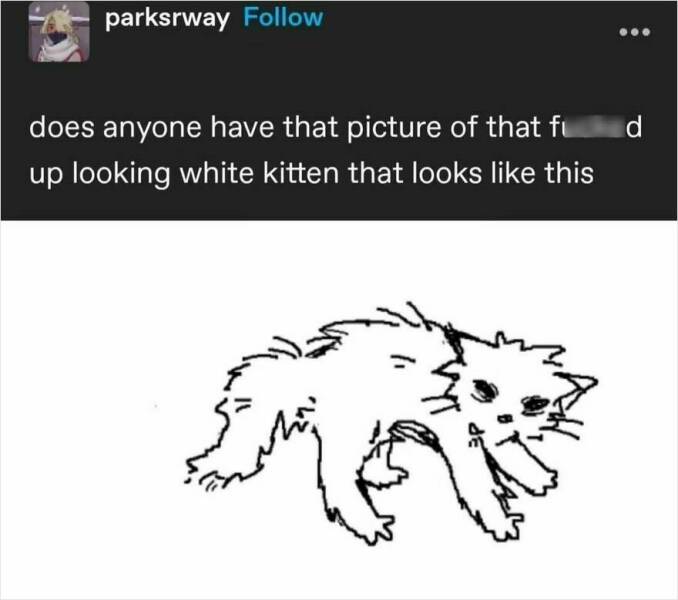The image size is (678, 600).
Task: Follow the parksrway blog
Action: point(283,18)
